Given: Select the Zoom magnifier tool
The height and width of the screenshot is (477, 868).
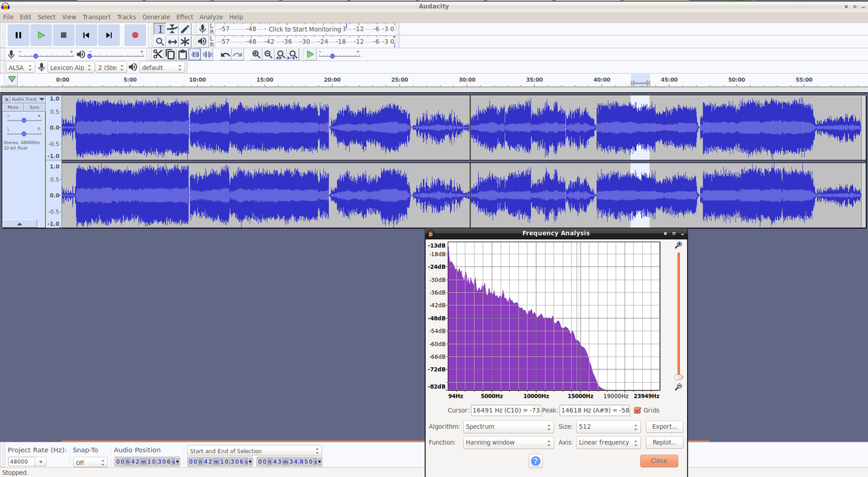Looking at the screenshot, I should click(160, 42).
